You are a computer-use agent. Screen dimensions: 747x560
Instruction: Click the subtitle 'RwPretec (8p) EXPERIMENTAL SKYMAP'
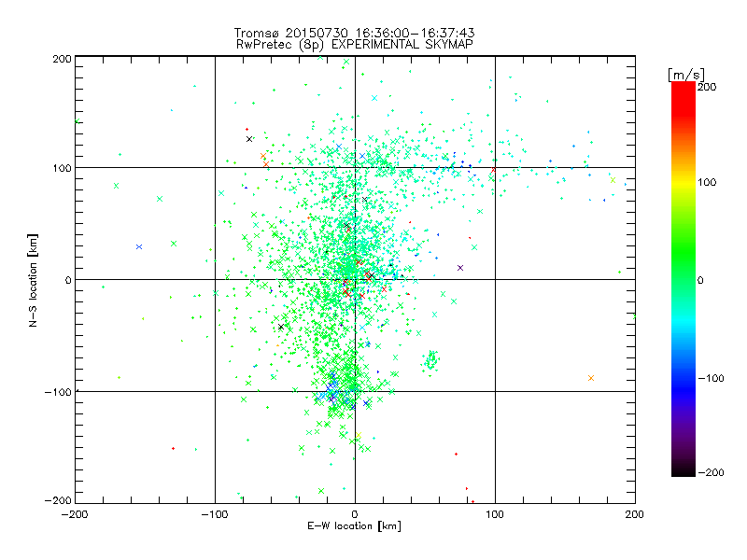tap(355, 44)
